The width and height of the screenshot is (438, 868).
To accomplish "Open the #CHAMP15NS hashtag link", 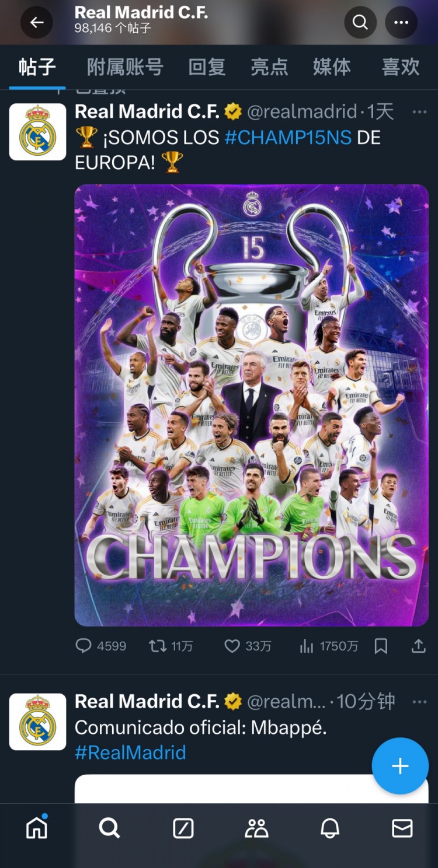I will [x=288, y=138].
